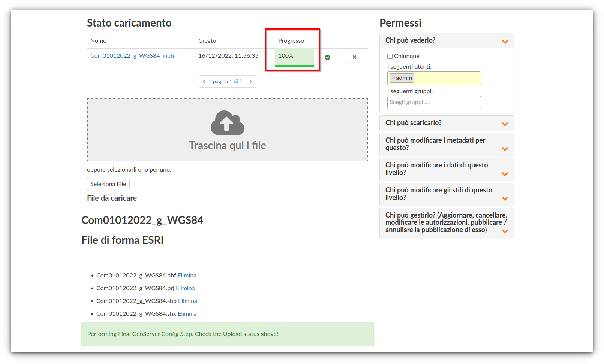Viewport: 604px width, 364px height.
Task: Click the 'I seguenti gruppi:' label
Action: coord(410,91)
